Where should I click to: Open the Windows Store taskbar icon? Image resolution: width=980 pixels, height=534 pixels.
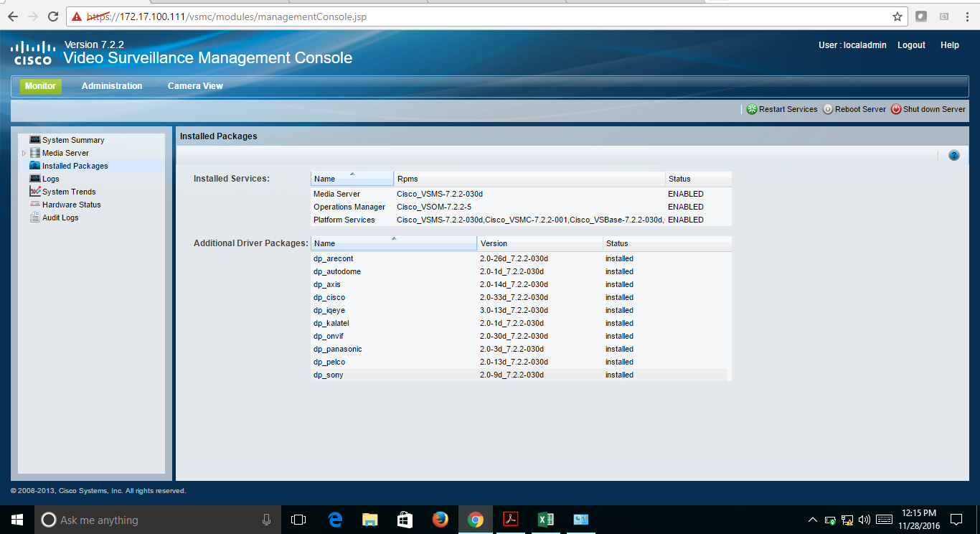pos(405,520)
